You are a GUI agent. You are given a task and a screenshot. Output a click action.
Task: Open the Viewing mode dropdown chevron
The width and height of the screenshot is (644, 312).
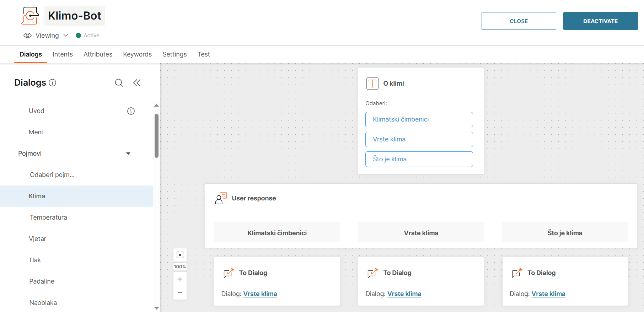click(x=66, y=35)
